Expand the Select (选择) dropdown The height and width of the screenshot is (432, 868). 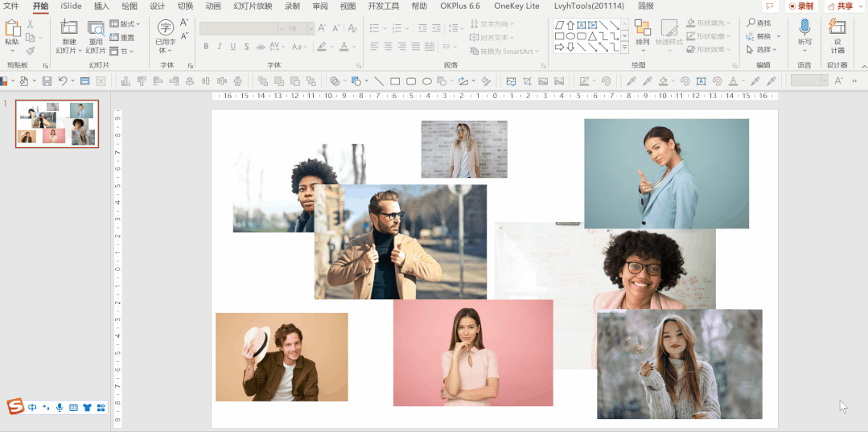(762, 50)
